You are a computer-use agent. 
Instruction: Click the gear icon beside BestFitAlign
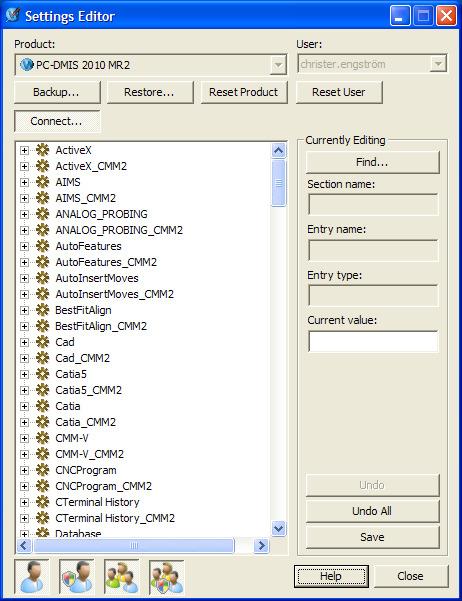pos(43,310)
